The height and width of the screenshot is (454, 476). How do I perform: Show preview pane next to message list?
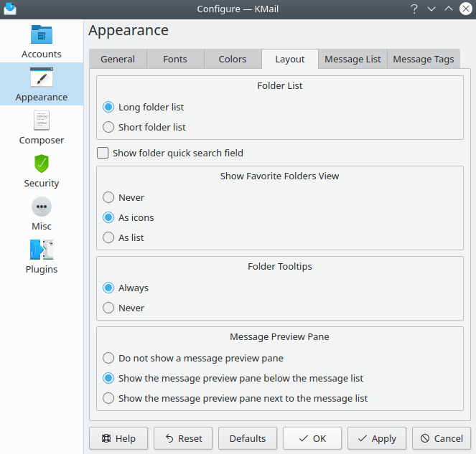click(x=108, y=398)
